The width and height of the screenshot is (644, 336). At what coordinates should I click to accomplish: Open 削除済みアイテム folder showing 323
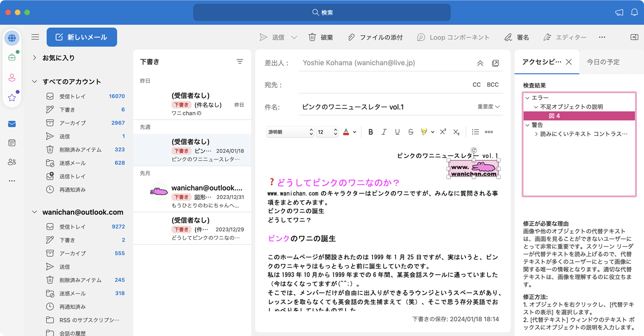click(x=85, y=149)
